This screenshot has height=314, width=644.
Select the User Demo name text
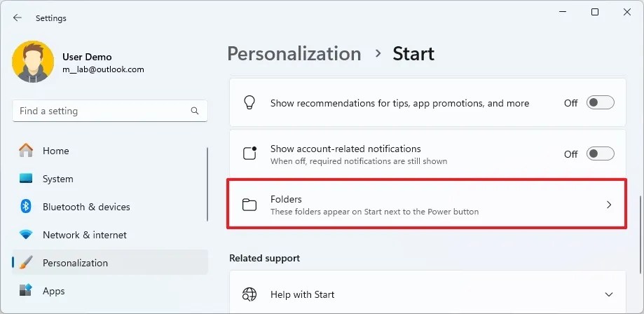(87, 57)
